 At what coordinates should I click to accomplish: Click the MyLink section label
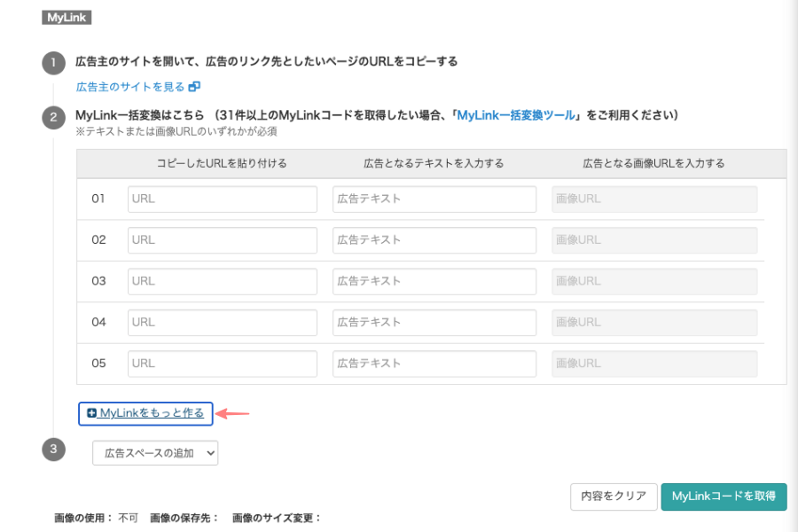[x=66, y=18]
